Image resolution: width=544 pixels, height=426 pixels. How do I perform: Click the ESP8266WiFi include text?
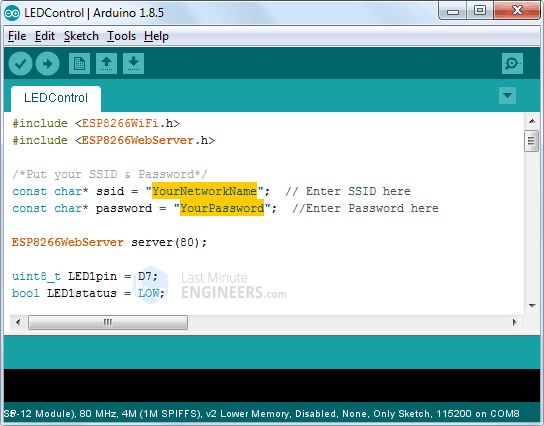coord(120,123)
